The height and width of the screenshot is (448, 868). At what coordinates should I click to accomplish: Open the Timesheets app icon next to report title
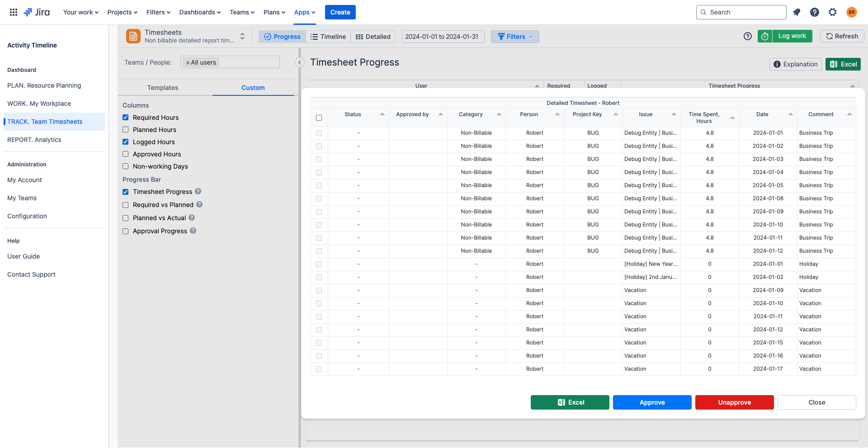pyautogui.click(x=133, y=36)
